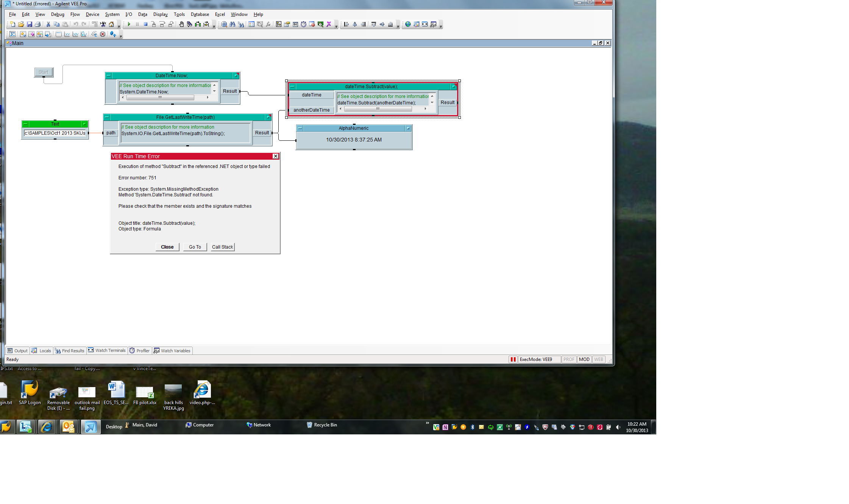
Task: Select the hand pan tool icon
Action: (181, 24)
